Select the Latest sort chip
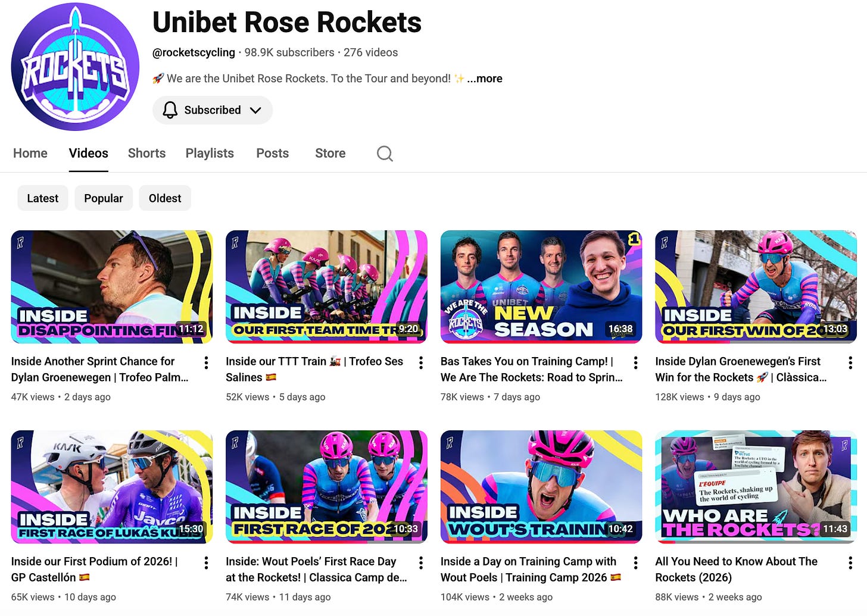 43,198
